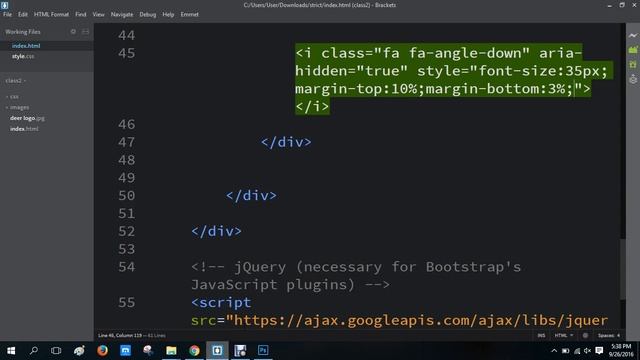
Task: Expand the css folder
Action: (x=12, y=97)
